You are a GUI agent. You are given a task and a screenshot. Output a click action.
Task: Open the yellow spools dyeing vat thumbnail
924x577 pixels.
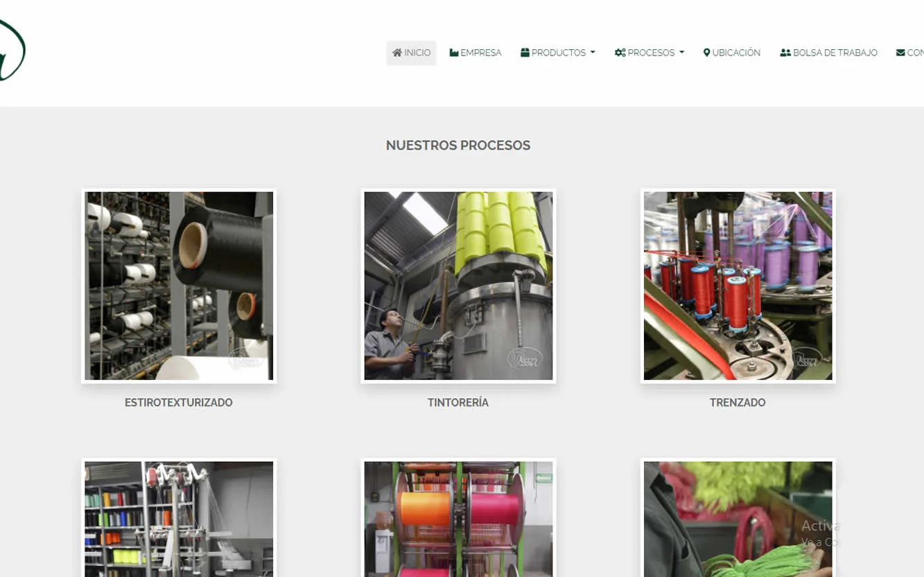[x=458, y=286]
